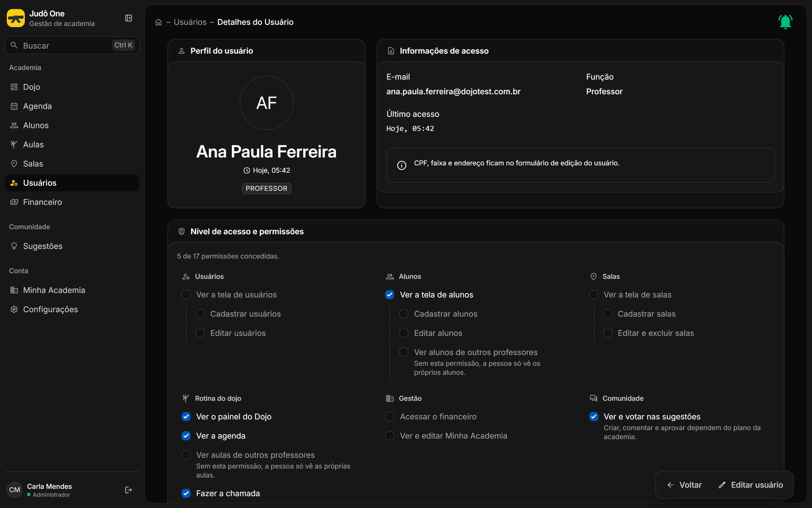Click the document icon beside Informações de acesso
Viewport: 812px width, 508px height.
point(391,51)
